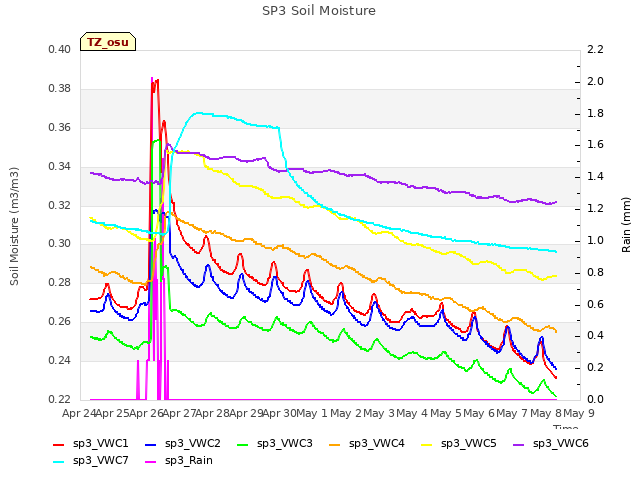The width and height of the screenshot is (640, 480).
Task: Click the cyan sp3_VWC7 legend swatch
Action: tap(59, 462)
